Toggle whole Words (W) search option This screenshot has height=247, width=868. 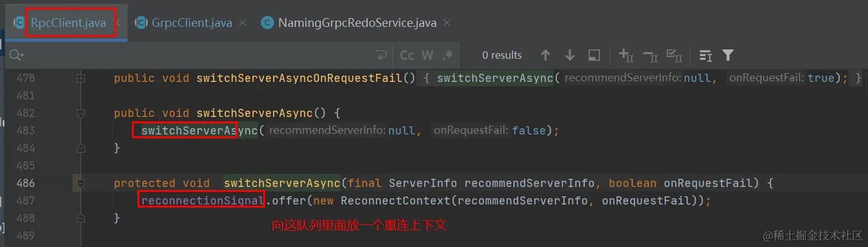(x=427, y=56)
